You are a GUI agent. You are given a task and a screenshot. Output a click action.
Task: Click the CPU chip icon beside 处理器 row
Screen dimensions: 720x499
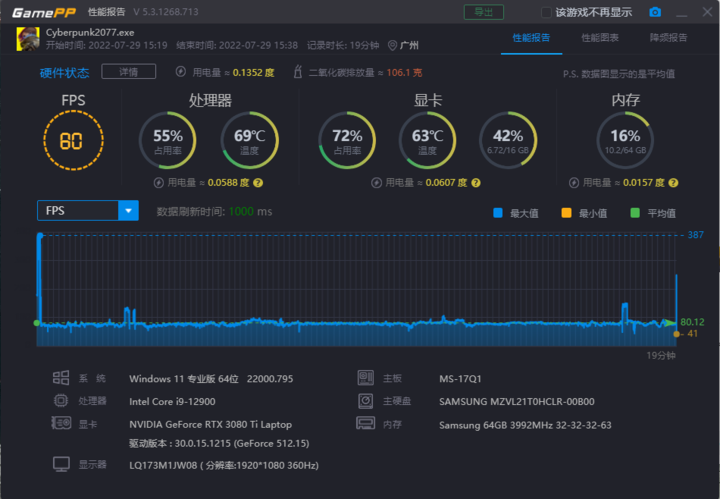click(61, 401)
